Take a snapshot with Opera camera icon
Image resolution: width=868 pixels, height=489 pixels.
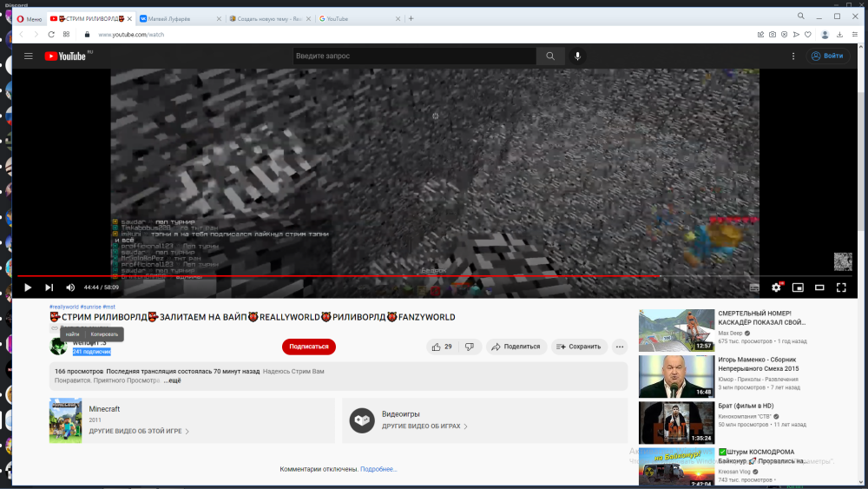click(x=773, y=35)
